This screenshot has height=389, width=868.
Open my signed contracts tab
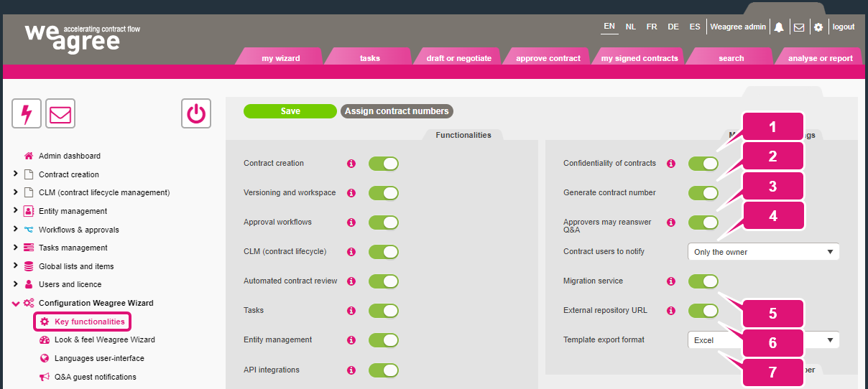(640, 57)
